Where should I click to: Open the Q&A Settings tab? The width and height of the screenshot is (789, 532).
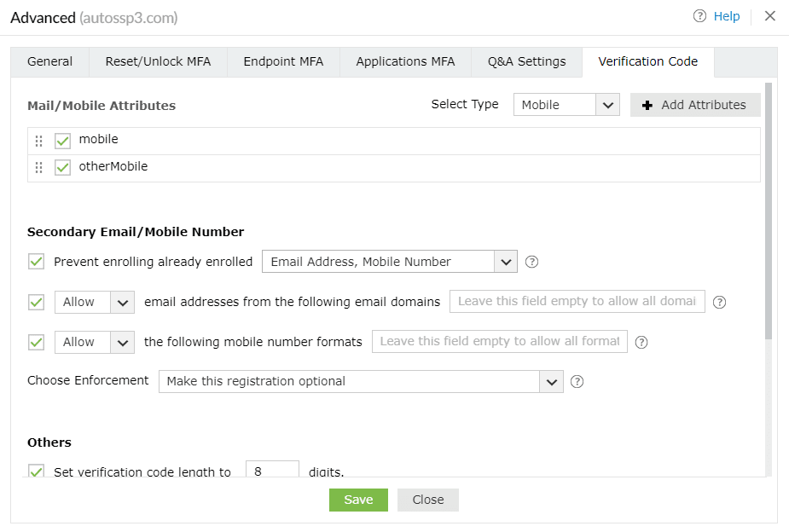526,61
